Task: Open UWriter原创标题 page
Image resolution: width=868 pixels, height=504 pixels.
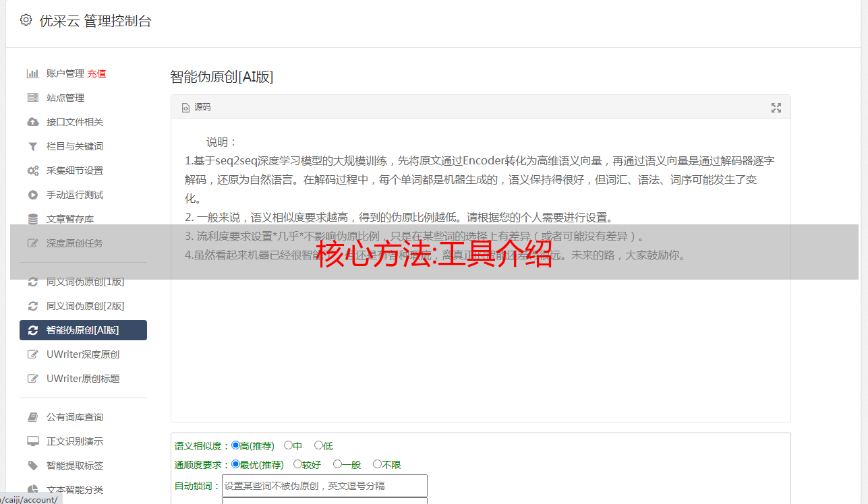Action: click(83, 379)
